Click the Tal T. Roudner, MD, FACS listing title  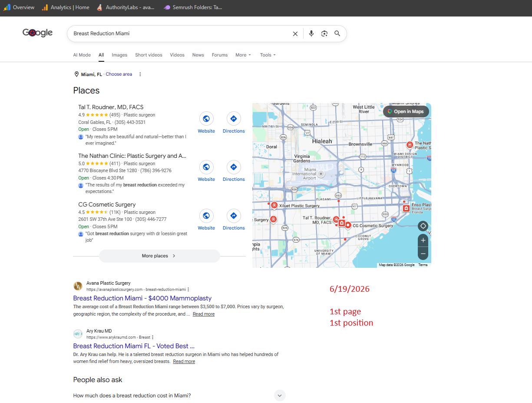point(111,107)
